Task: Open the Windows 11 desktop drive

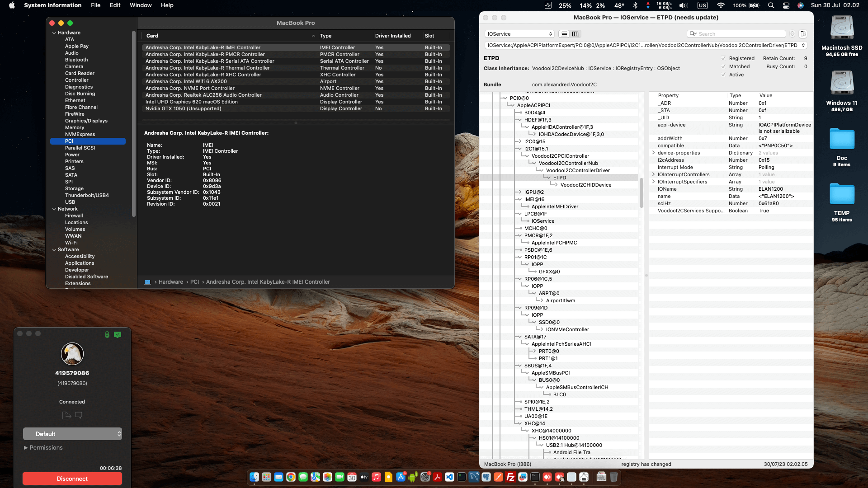Action: coord(842,84)
